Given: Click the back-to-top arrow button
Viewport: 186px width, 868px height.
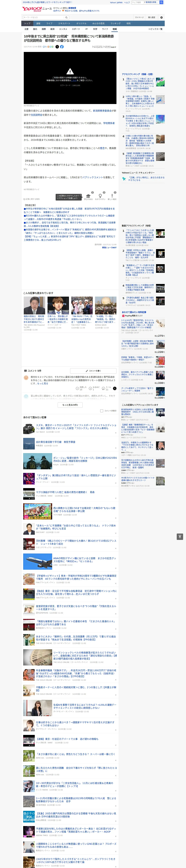Looking at the screenshot, I should [180, 537].
